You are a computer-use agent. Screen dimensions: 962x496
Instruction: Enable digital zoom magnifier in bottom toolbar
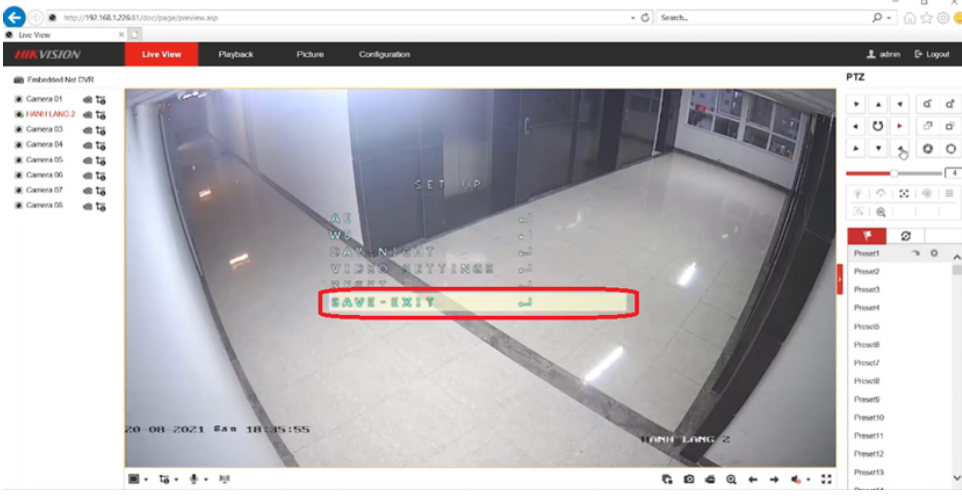(732, 480)
